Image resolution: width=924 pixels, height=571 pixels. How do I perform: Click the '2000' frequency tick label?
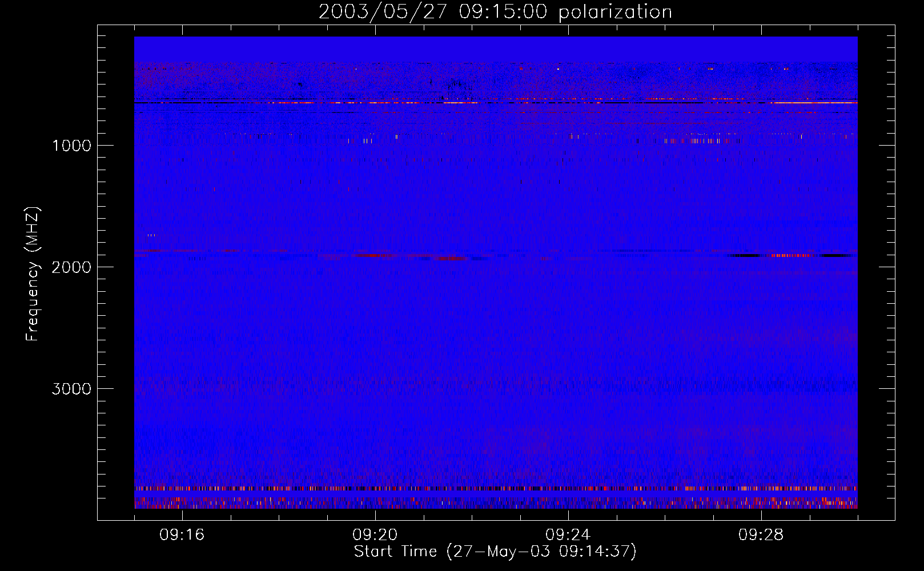[x=71, y=267]
